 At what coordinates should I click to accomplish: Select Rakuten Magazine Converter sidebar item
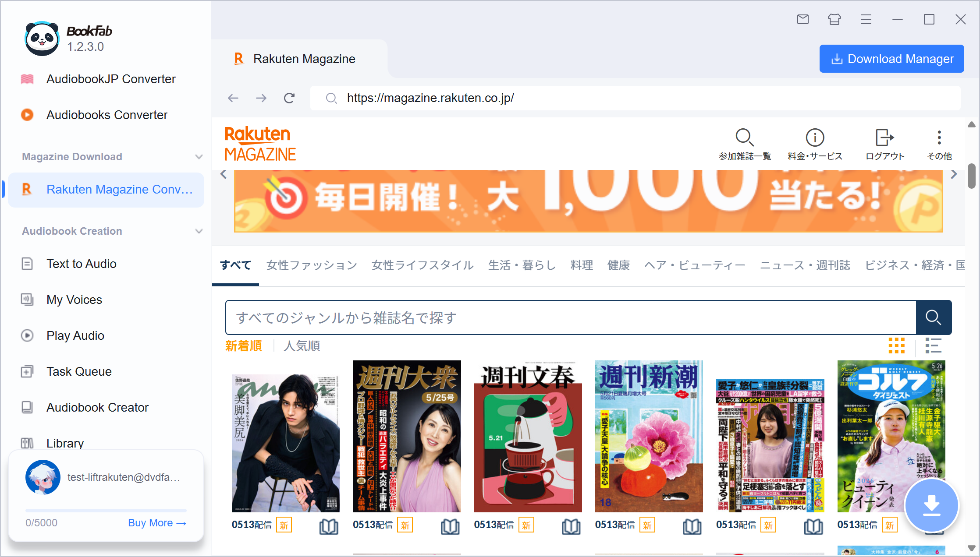click(106, 190)
